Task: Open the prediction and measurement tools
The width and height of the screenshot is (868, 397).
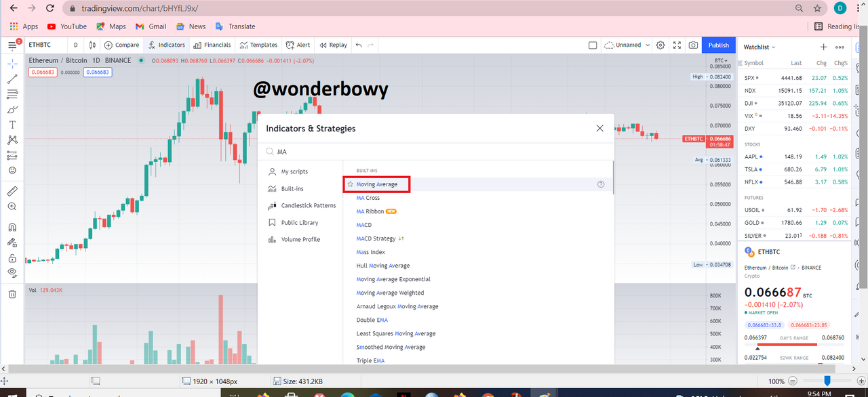Action: point(12,156)
